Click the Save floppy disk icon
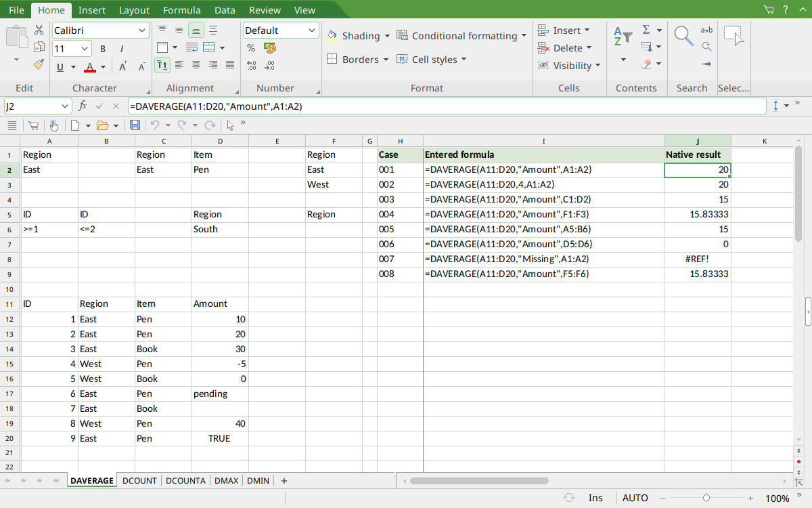Screen dimensions: 812x508 [135, 125]
